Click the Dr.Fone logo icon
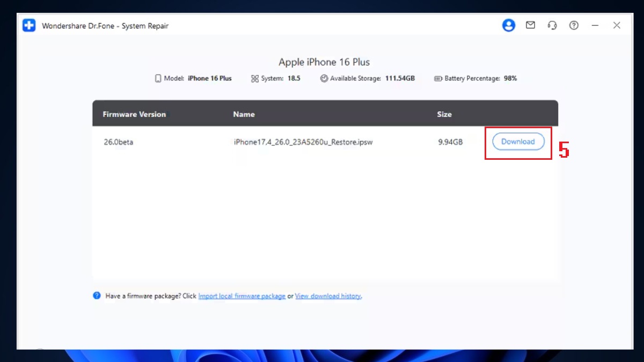This screenshot has height=362, width=644. (x=28, y=25)
